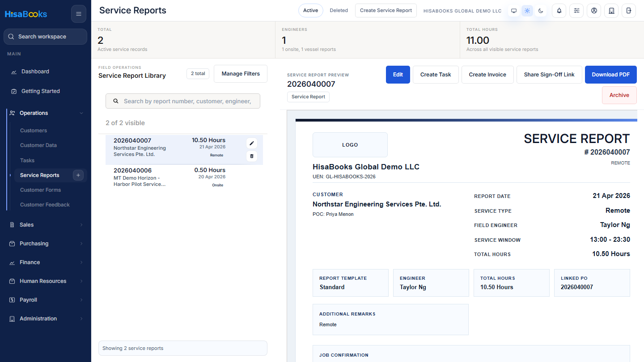The image size is (644, 362).
Task: Delete report 2026040007 with trash icon
Action: (x=252, y=156)
